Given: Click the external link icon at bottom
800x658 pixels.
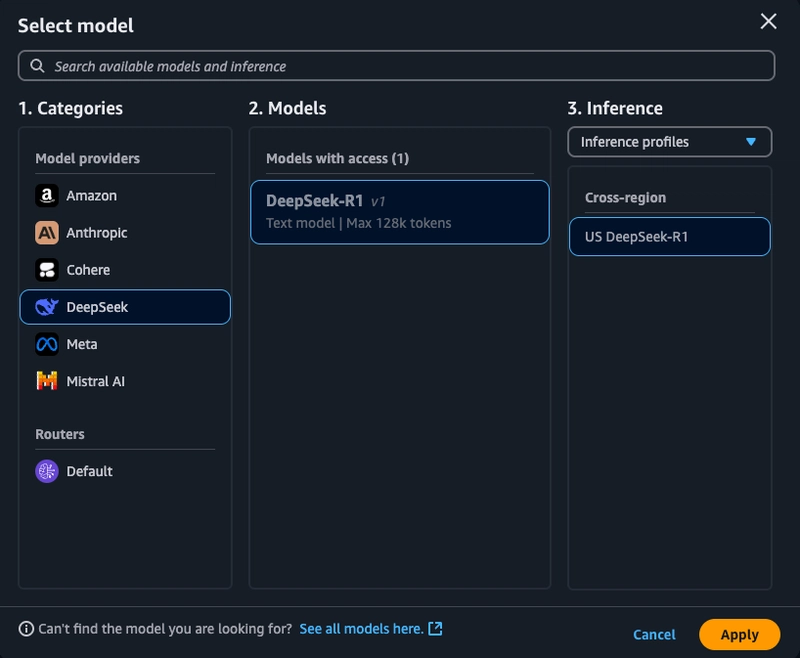Looking at the screenshot, I should pyautogui.click(x=435, y=629).
